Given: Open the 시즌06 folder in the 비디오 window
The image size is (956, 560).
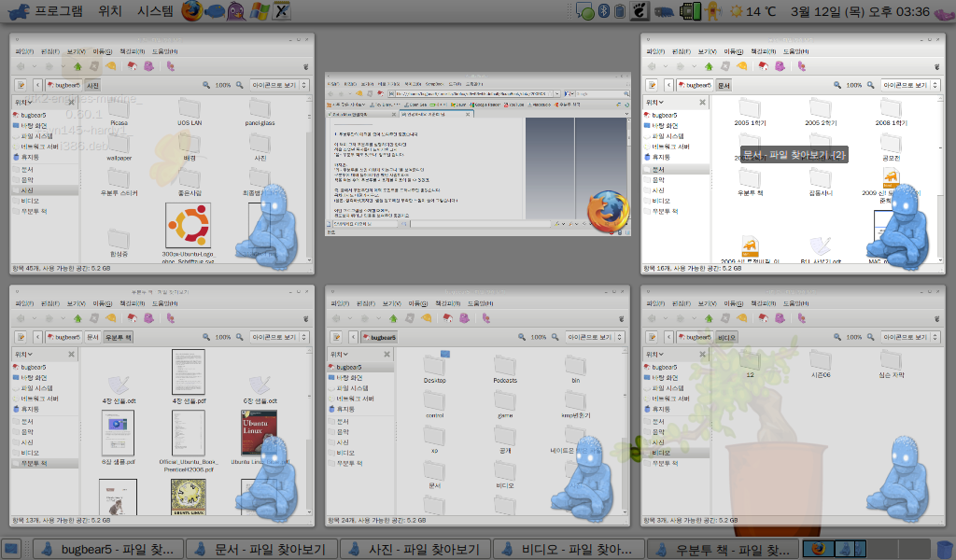Looking at the screenshot, I should (821, 365).
